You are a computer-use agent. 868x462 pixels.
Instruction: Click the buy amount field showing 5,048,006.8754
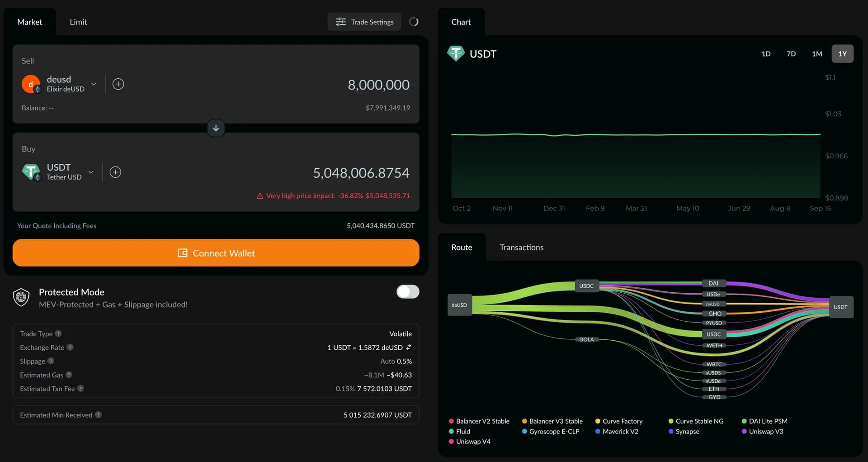361,173
